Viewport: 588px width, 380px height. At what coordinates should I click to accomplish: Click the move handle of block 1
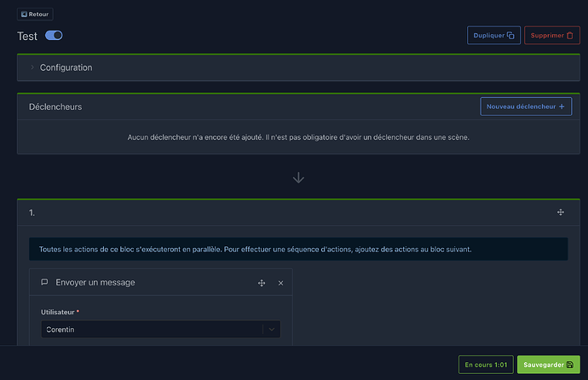(560, 212)
